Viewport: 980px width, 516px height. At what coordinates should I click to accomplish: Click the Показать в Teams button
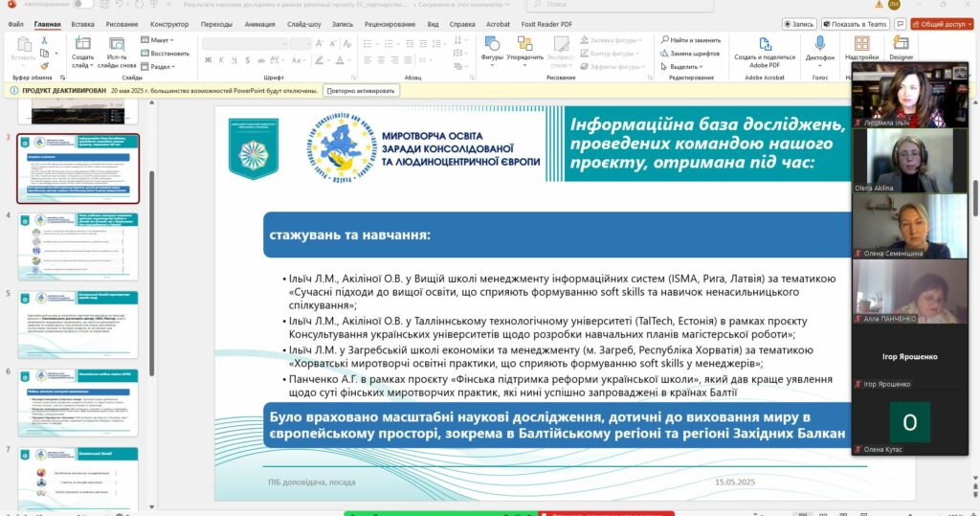click(x=856, y=24)
